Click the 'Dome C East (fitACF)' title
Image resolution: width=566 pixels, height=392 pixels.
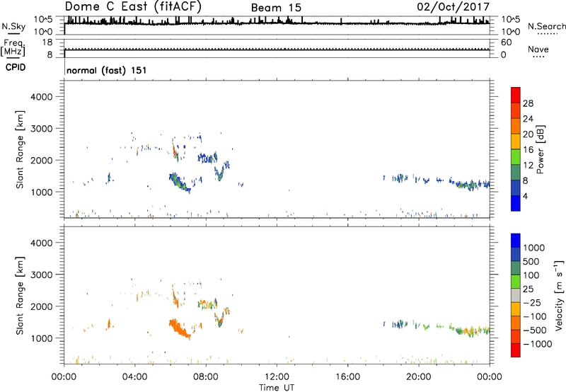pos(133,6)
